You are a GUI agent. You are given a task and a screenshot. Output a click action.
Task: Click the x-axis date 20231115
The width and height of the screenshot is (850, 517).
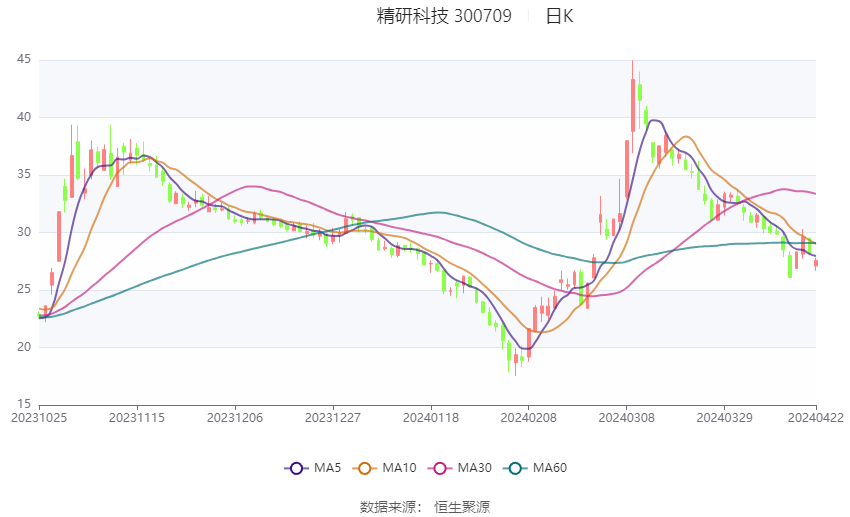point(137,418)
